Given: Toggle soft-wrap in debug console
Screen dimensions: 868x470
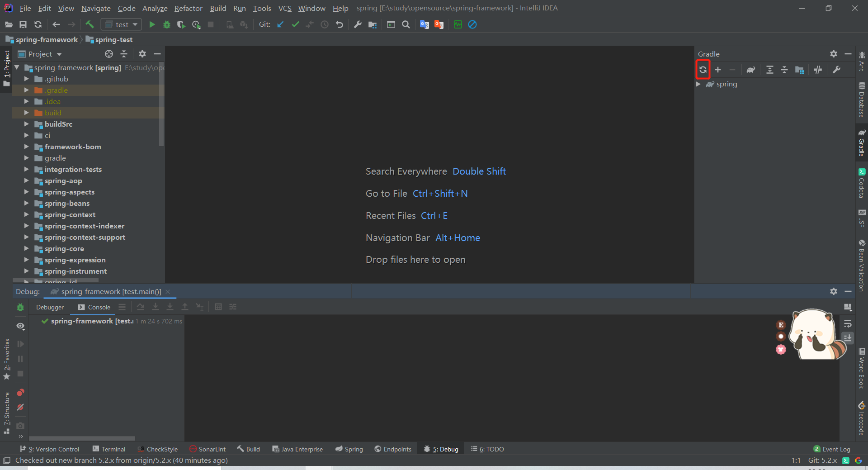Looking at the screenshot, I should pos(848,324).
